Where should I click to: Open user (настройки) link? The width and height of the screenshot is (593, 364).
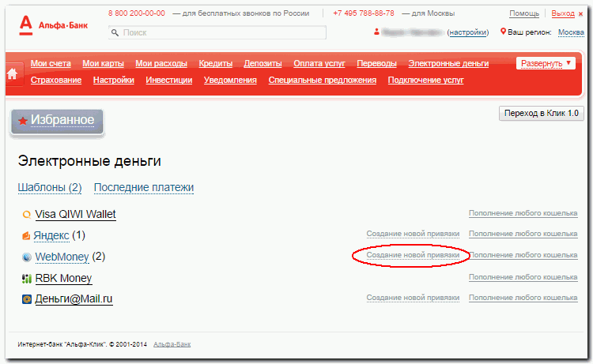468,32
